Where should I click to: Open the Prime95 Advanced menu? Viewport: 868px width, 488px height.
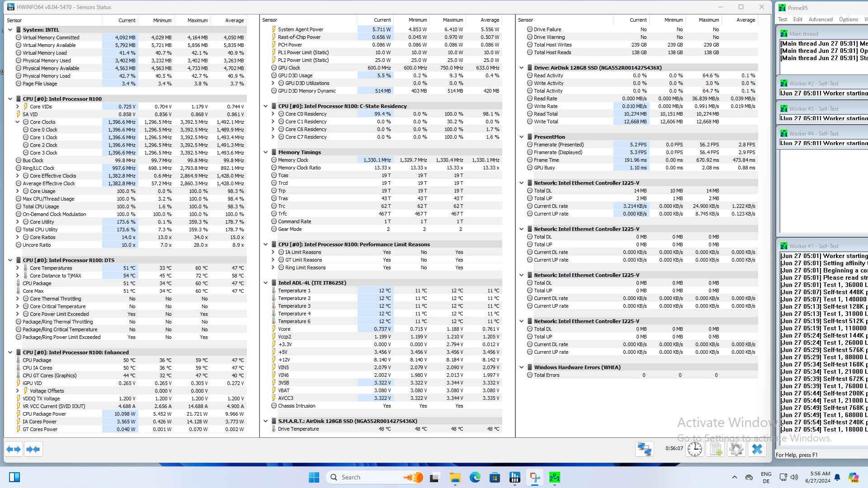point(820,19)
